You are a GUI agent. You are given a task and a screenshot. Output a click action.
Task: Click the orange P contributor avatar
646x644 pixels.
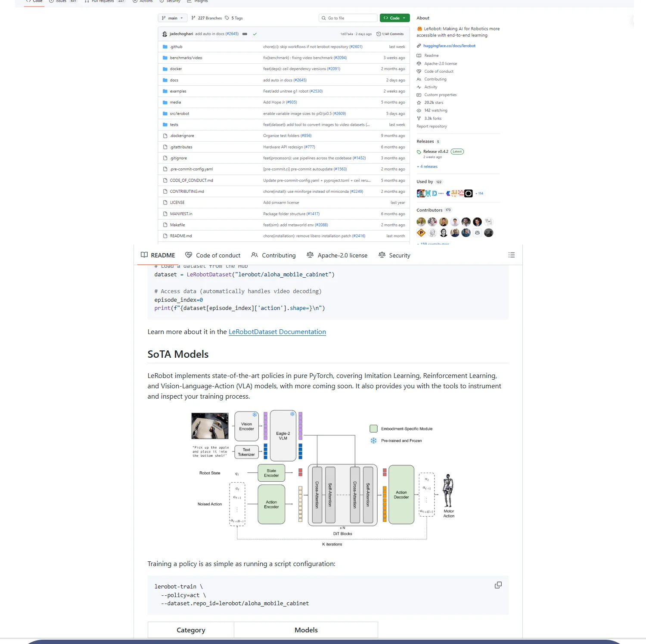[x=421, y=233]
